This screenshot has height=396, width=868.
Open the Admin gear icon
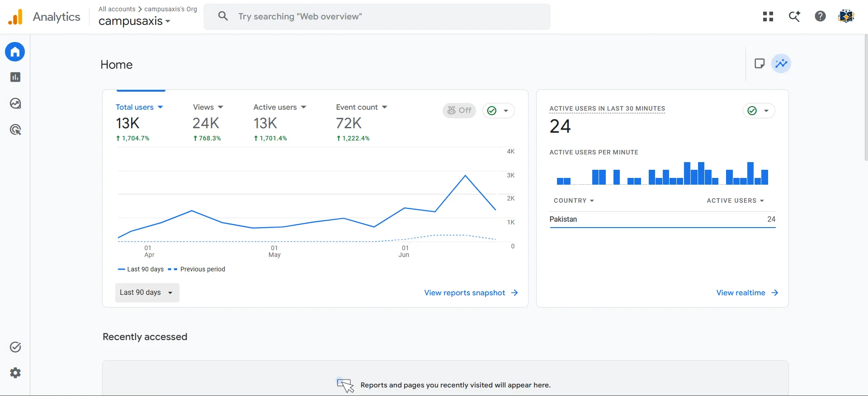coord(15,373)
